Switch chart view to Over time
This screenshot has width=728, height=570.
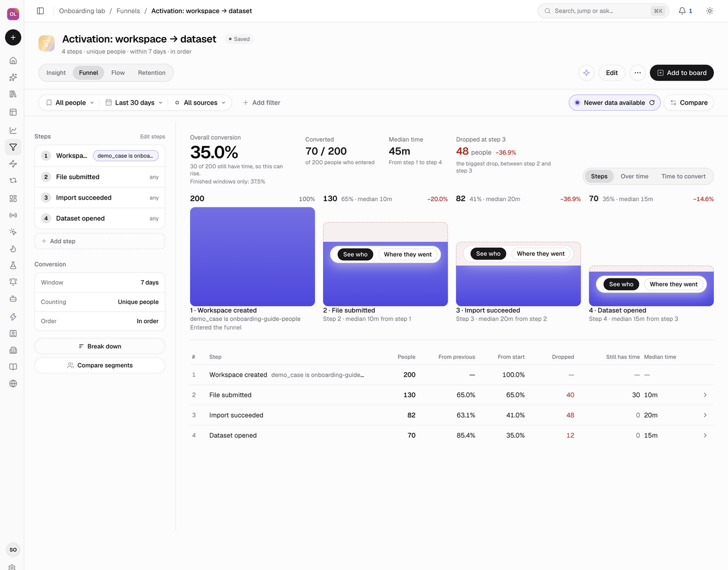[634, 176]
